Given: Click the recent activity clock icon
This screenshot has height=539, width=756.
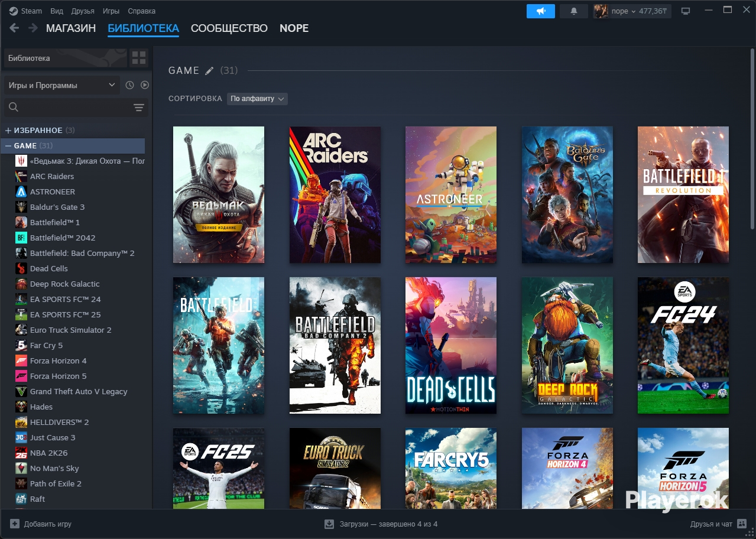Looking at the screenshot, I should tap(130, 85).
